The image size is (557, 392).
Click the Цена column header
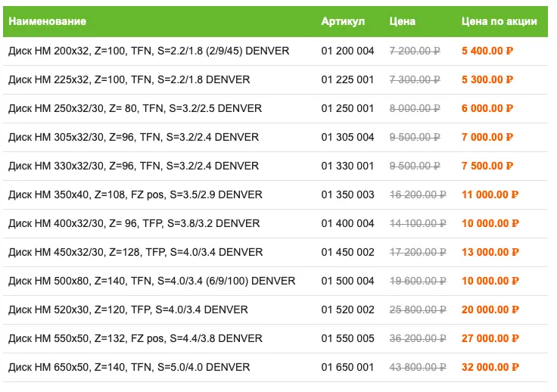(402, 21)
